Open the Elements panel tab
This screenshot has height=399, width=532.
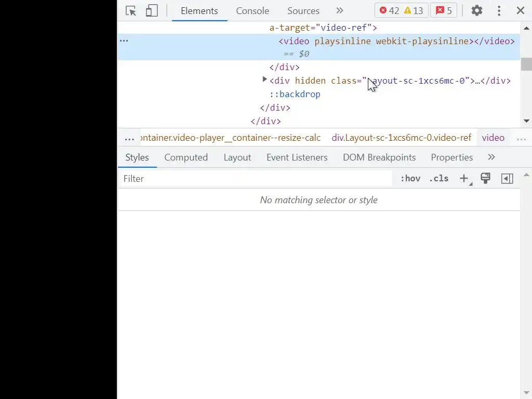(x=199, y=11)
